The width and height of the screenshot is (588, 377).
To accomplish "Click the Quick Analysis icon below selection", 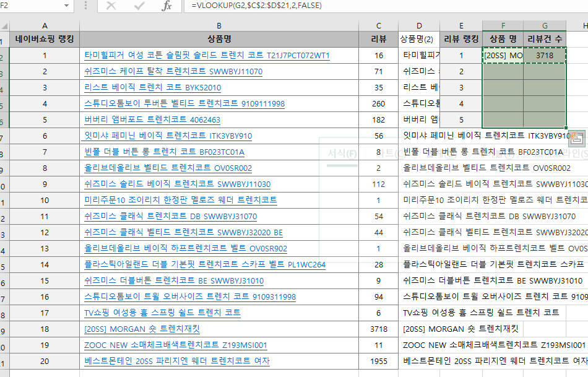I will pyautogui.click(x=577, y=139).
